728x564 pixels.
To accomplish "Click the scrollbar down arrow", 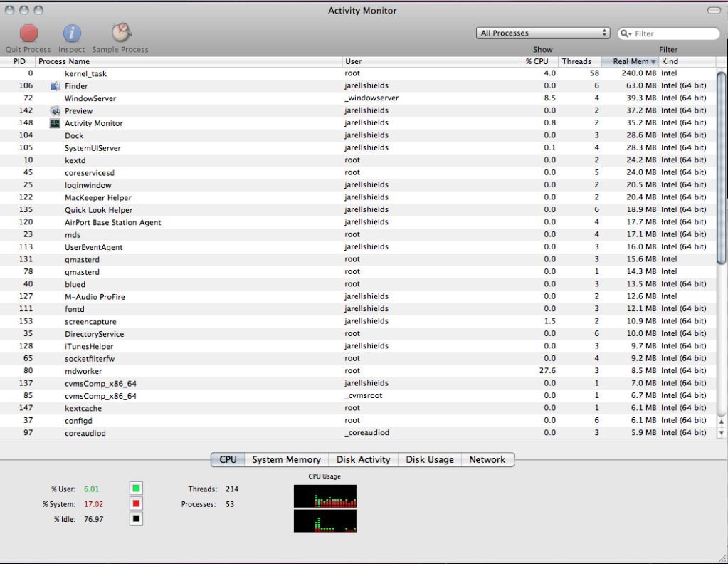I will coord(721,432).
